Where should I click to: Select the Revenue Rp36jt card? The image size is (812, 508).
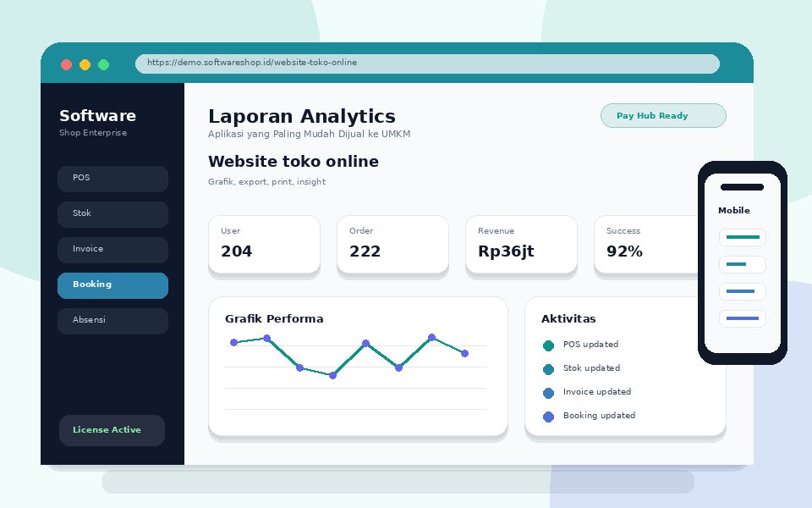pyautogui.click(x=522, y=244)
